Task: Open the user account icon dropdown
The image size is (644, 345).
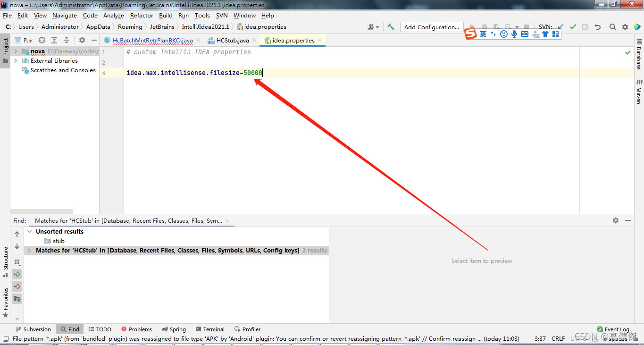Action: 373,27
